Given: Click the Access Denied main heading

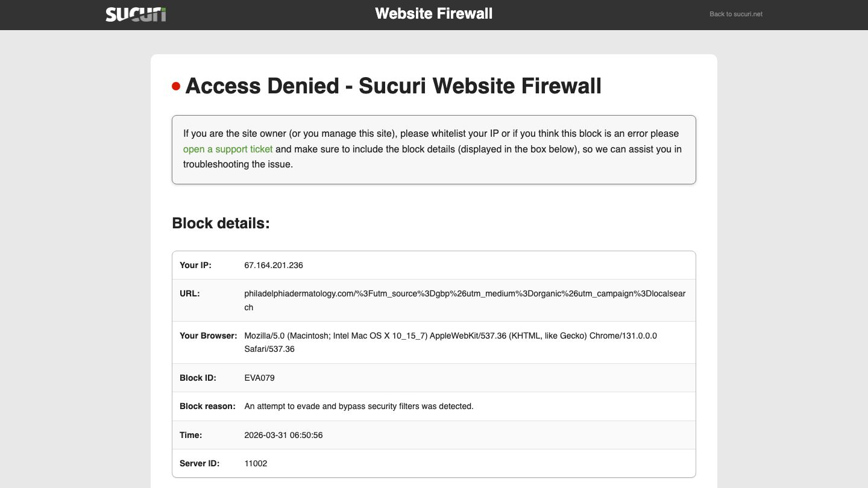Looking at the screenshot, I should click(393, 86).
